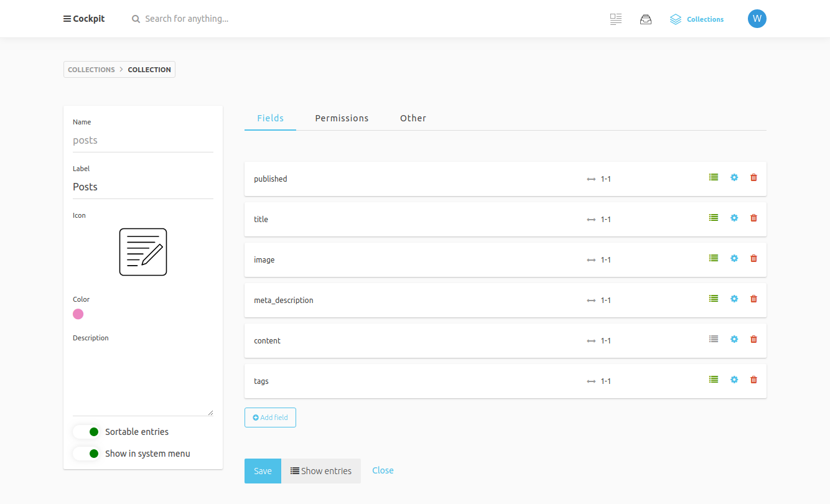
Task: Open settings gear for title field
Action: click(x=734, y=218)
